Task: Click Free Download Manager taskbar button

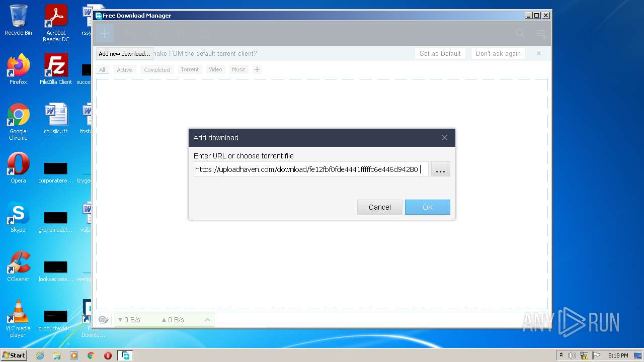Action: click(125, 355)
